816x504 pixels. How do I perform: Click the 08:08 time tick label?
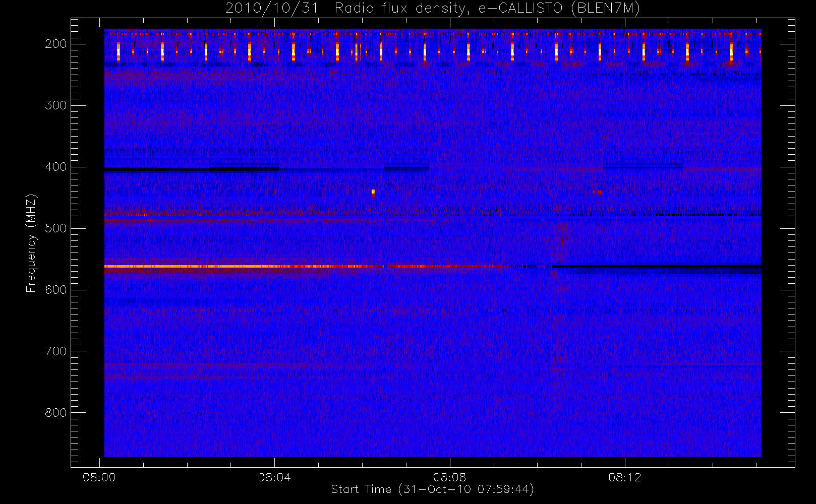(449, 477)
